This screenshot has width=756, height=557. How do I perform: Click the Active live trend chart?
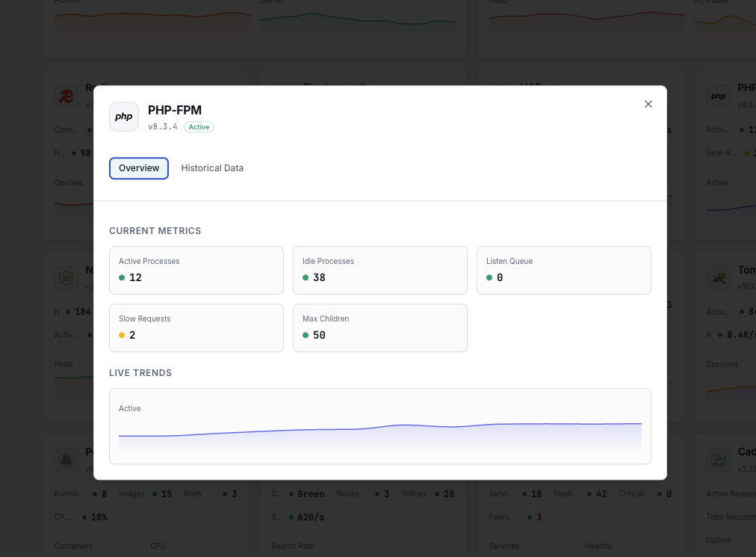click(x=379, y=426)
